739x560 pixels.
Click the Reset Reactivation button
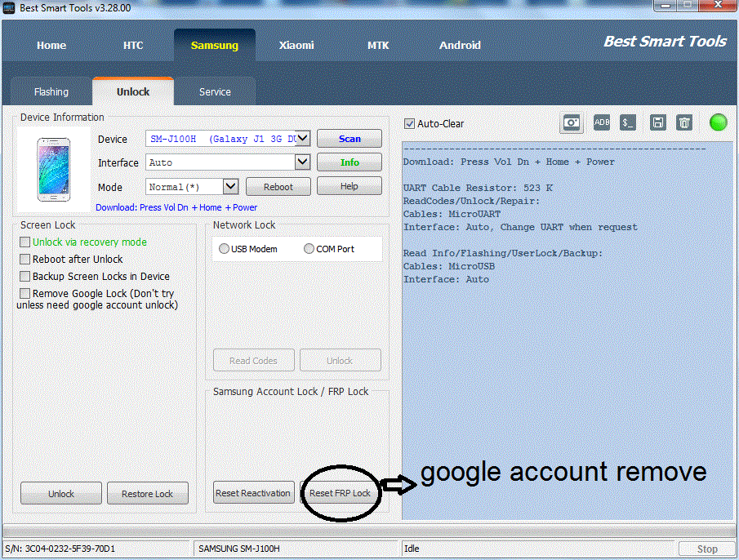point(254,492)
